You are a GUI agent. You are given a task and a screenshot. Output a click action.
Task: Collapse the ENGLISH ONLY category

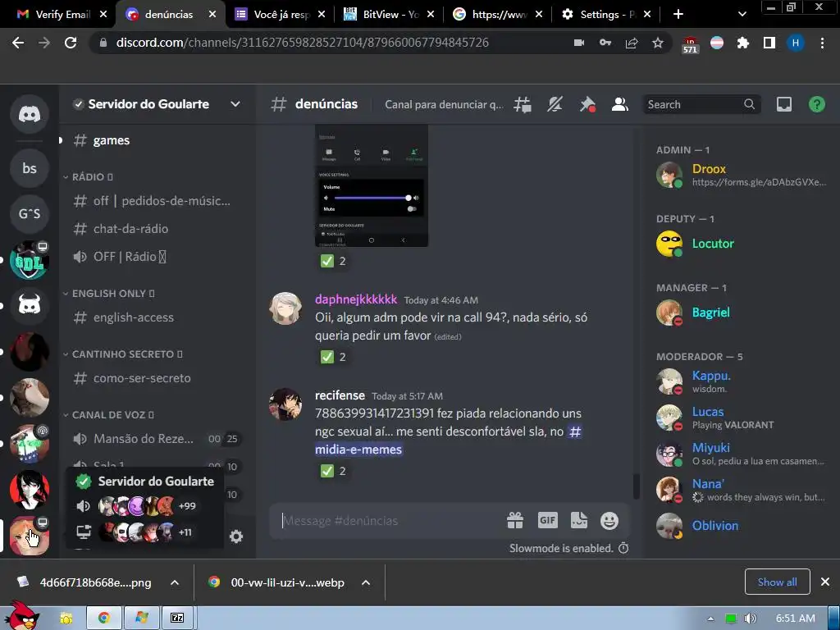pyautogui.click(x=109, y=294)
